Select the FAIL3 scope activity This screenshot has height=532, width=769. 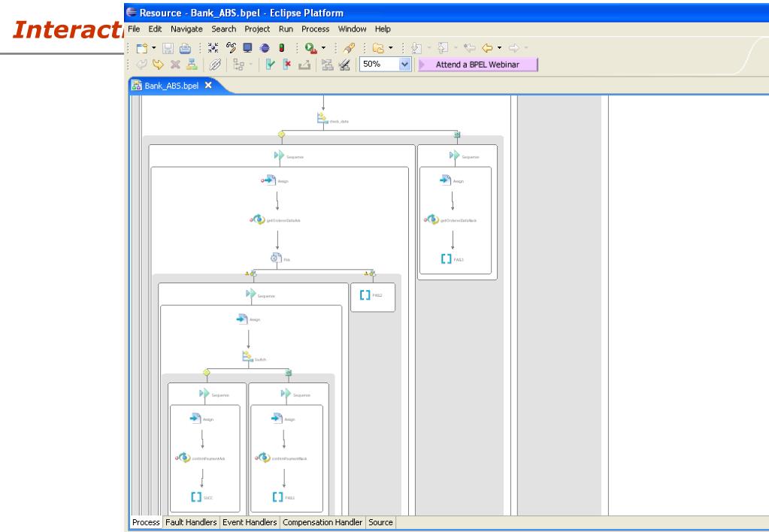277,497
